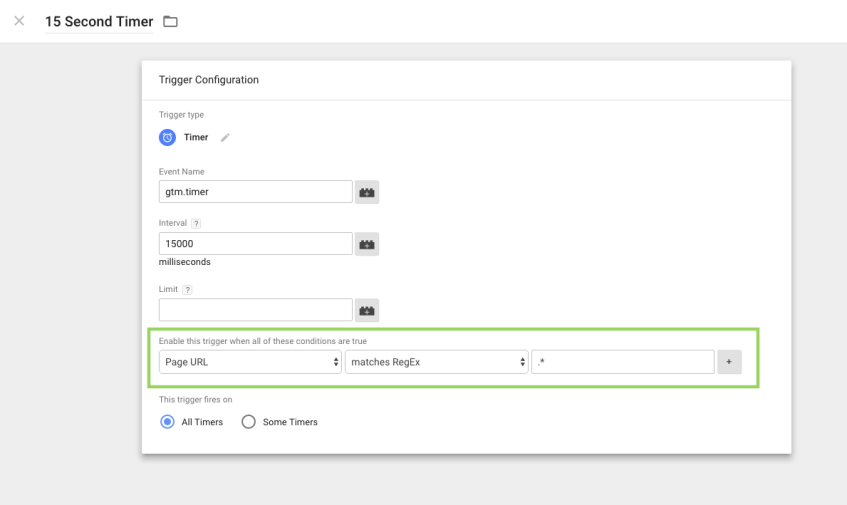Select the All Timers radio option
The width and height of the screenshot is (847, 505).
(168, 422)
